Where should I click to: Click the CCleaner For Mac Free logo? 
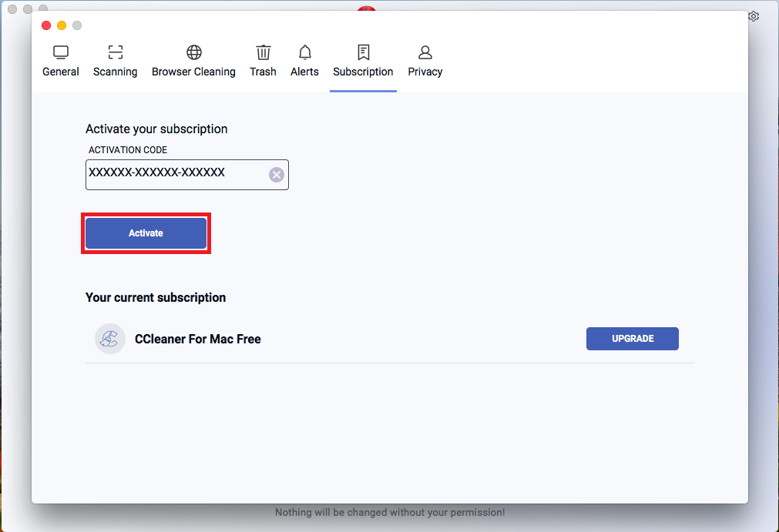(x=109, y=339)
